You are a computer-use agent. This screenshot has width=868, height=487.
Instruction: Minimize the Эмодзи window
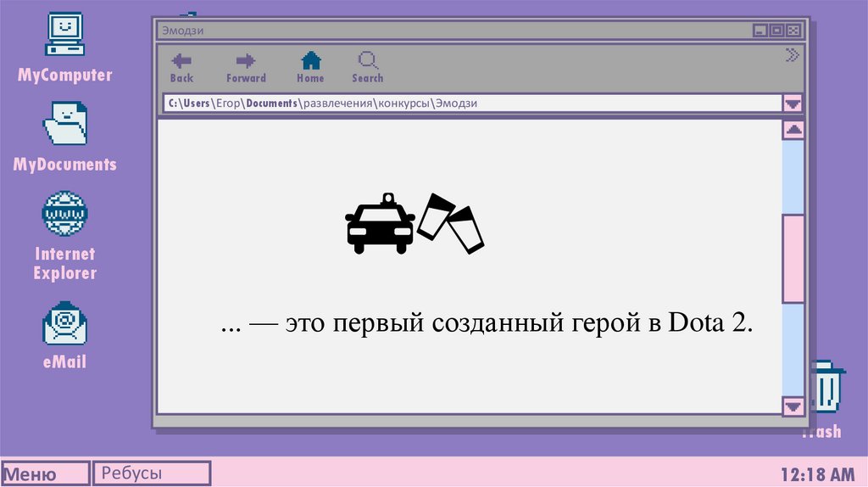[x=759, y=31]
